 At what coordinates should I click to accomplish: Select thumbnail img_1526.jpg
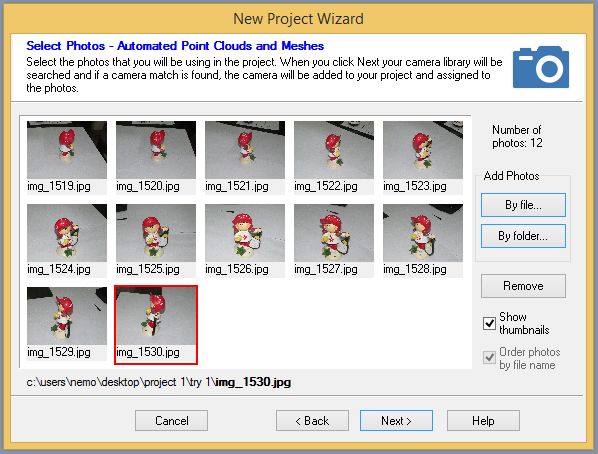pos(245,240)
